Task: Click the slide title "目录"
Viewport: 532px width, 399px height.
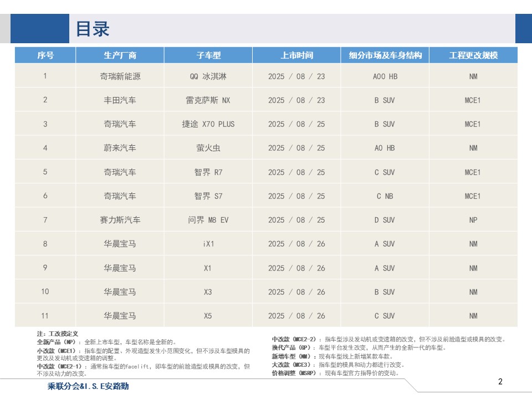Action: pyautogui.click(x=93, y=29)
